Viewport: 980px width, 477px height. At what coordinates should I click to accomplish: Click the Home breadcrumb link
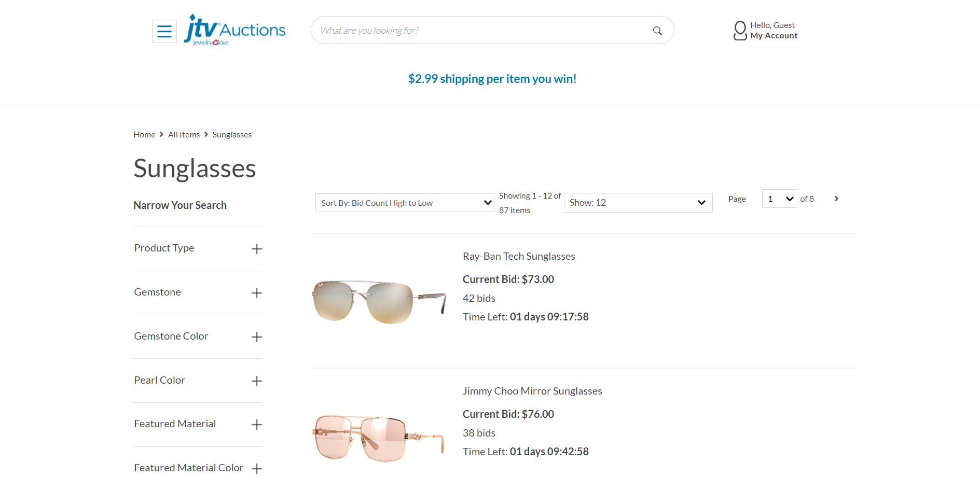[x=144, y=135]
